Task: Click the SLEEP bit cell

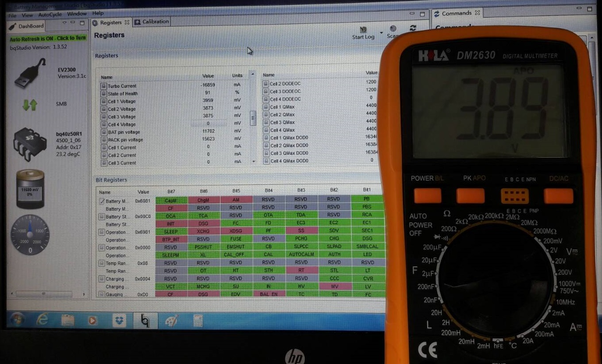Action: 171,231
